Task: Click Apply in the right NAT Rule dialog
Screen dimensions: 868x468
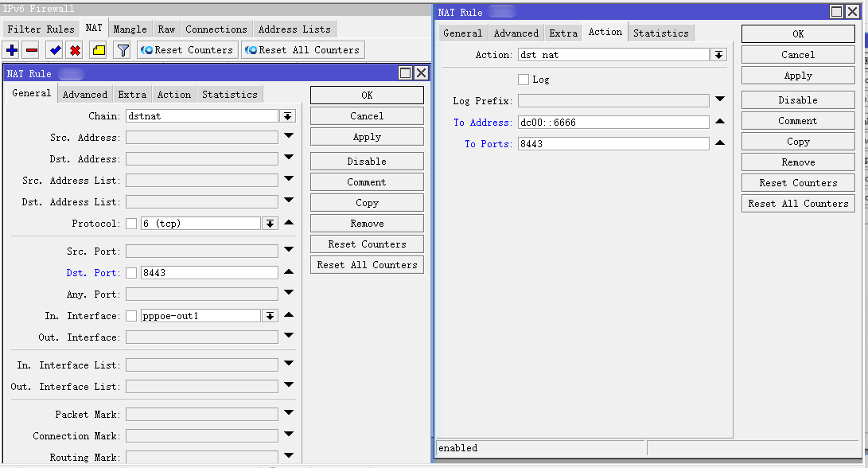Action: (x=798, y=76)
